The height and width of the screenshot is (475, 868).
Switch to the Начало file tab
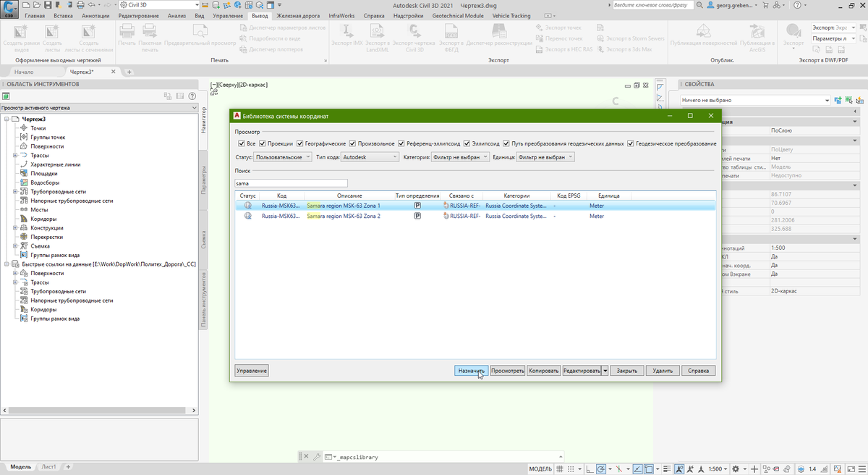point(24,72)
